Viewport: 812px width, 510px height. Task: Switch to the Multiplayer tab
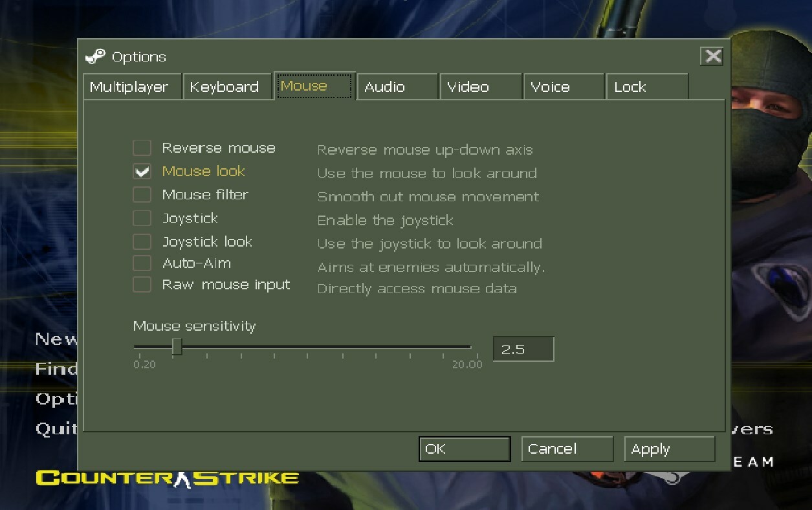click(132, 87)
